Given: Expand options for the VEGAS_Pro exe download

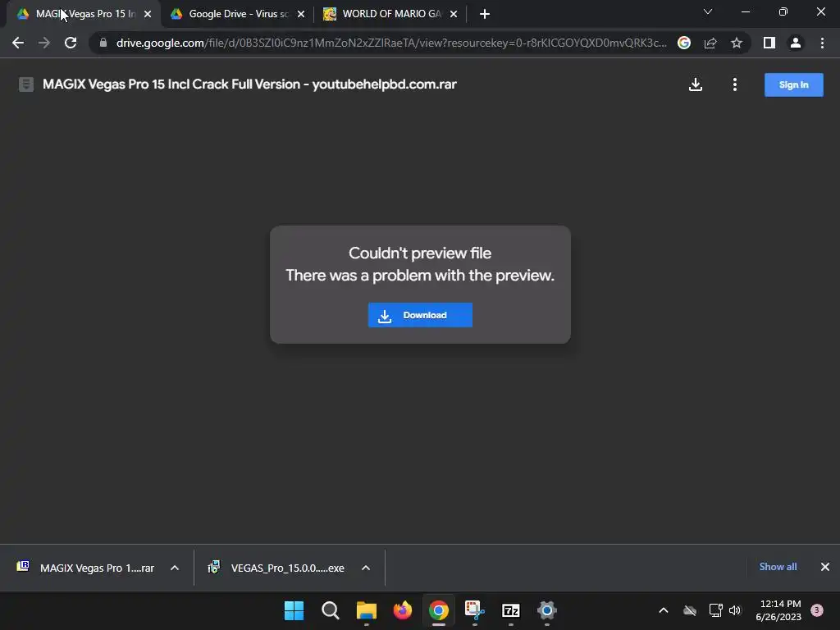Looking at the screenshot, I should click(x=366, y=568).
